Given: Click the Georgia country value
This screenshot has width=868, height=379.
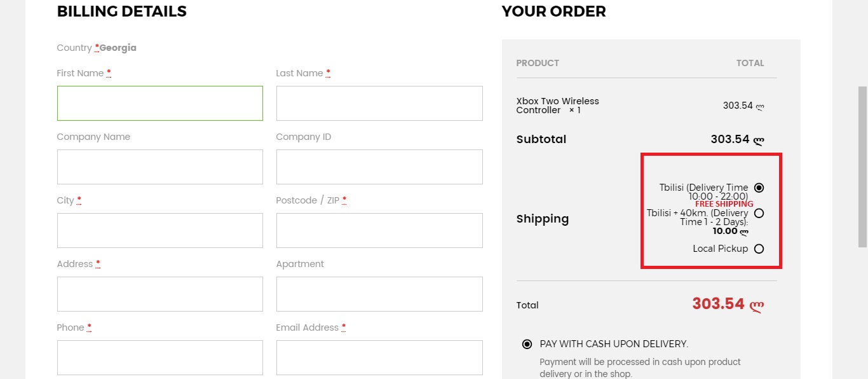Looking at the screenshot, I should click(x=118, y=48).
